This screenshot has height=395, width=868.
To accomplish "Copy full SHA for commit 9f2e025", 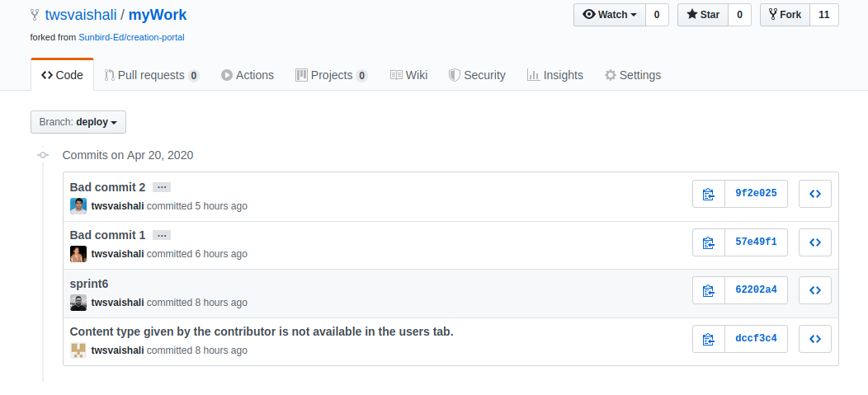I will click(708, 195).
